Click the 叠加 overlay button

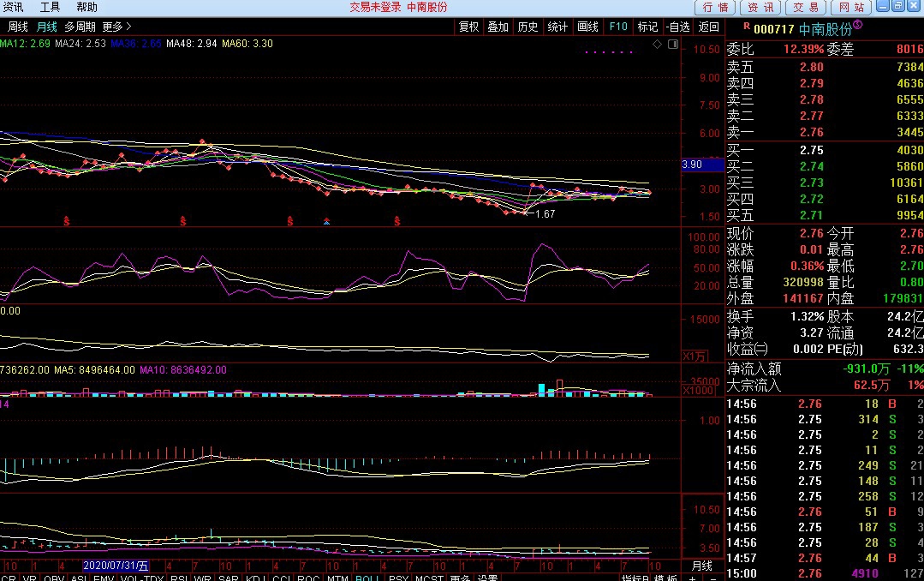pos(498,27)
